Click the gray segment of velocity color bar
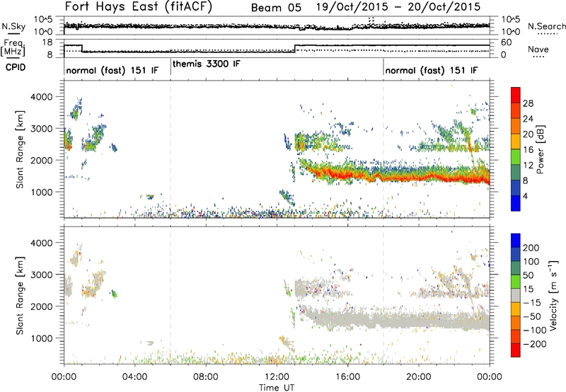This screenshot has height=392, width=566. (x=516, y=295)
